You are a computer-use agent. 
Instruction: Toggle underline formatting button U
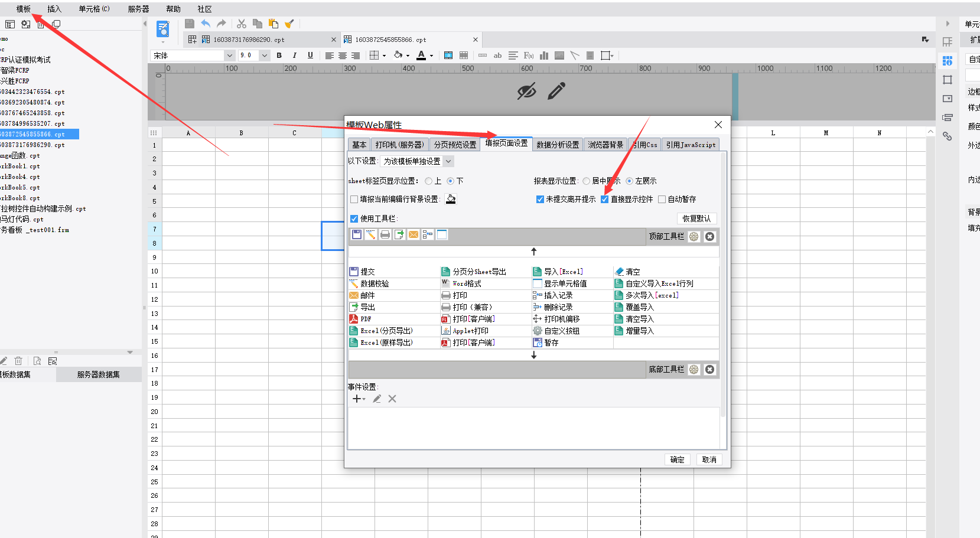pyautogui.click(x=310, y=56)
